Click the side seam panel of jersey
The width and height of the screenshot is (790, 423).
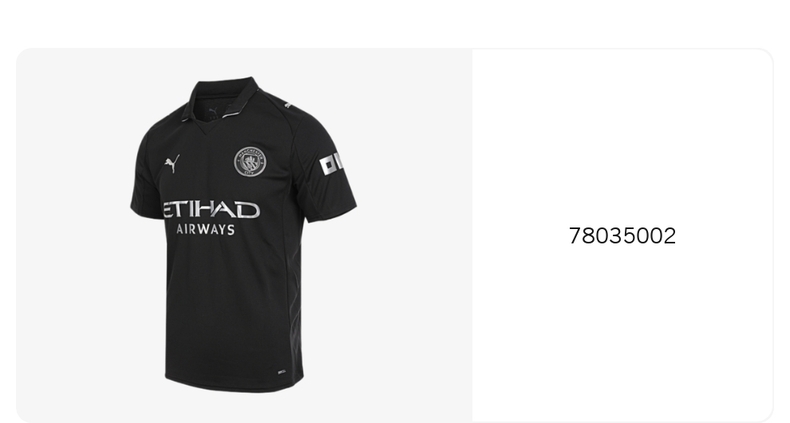(x=296, y=282)
